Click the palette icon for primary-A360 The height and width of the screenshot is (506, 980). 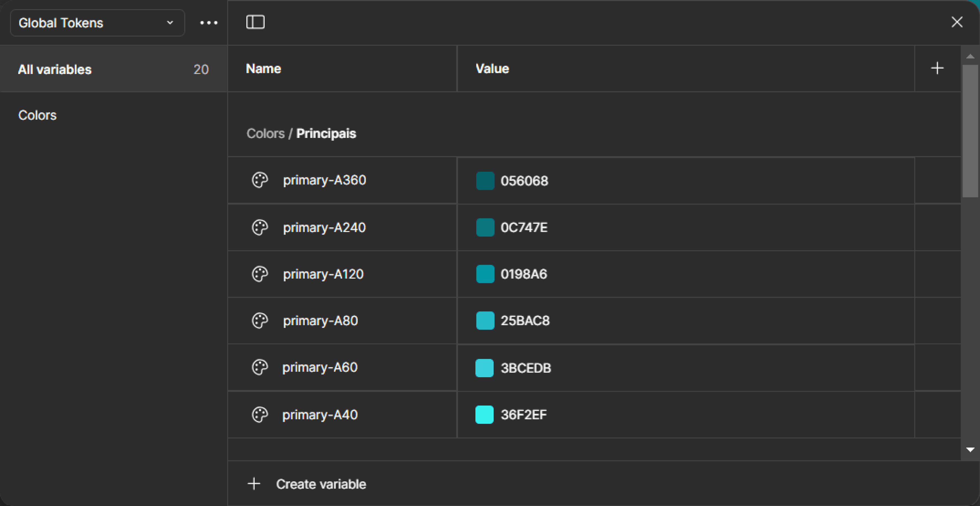[x=260, y=180]
